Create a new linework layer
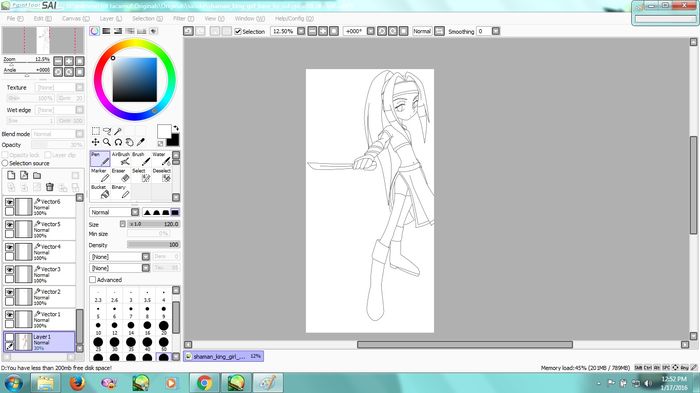The width and height of the screenshot is (700, 393). pyautogui.click(x=24, y=176)
